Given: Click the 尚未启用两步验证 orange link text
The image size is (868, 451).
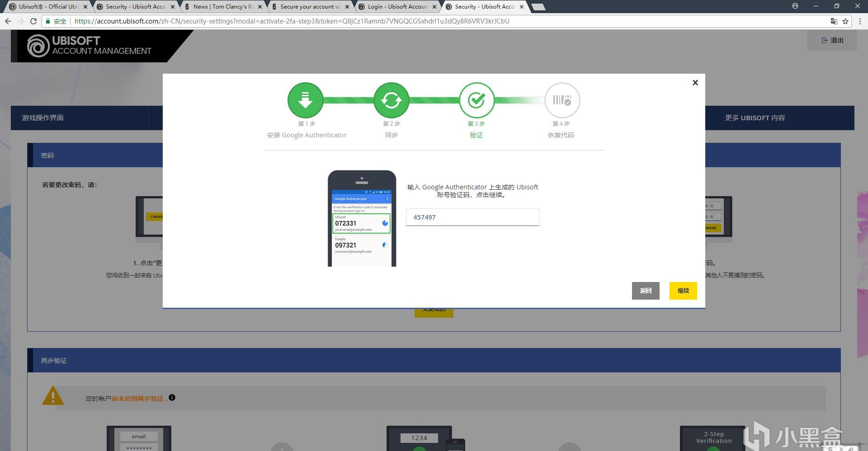Looking at the screenshot, I should 137,399.
